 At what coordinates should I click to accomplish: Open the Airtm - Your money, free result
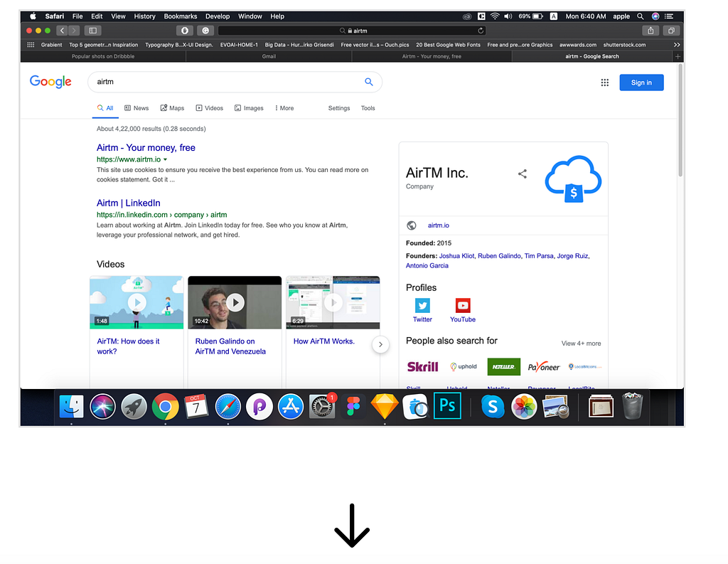(146, 148)
